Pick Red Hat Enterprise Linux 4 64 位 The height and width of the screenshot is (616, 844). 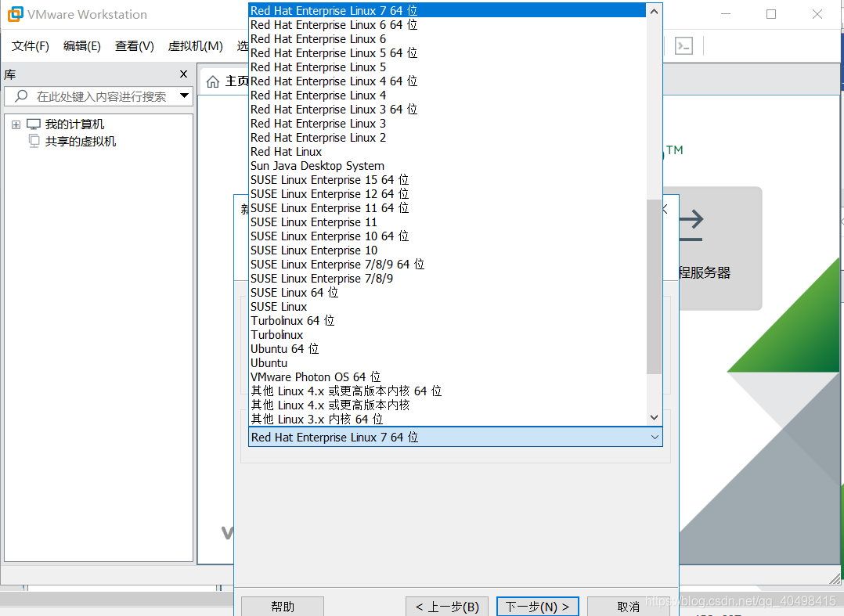pyautogui.click(x=447, y=81)
